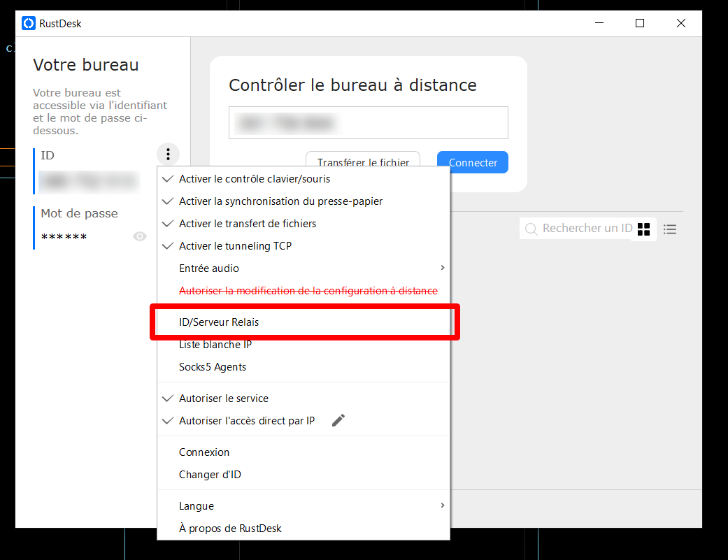This screenshot has width=728, height=560.
Task: Toggle Activer la synchronisation du presse-papier
Action: 304,201
